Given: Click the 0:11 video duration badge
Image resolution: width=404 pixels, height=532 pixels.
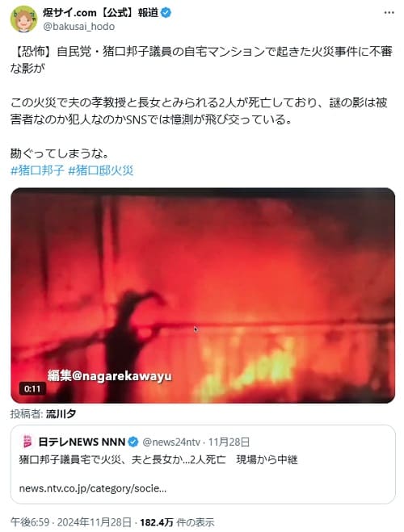Looking at the screenshot, I should click(x=32, y=388).
